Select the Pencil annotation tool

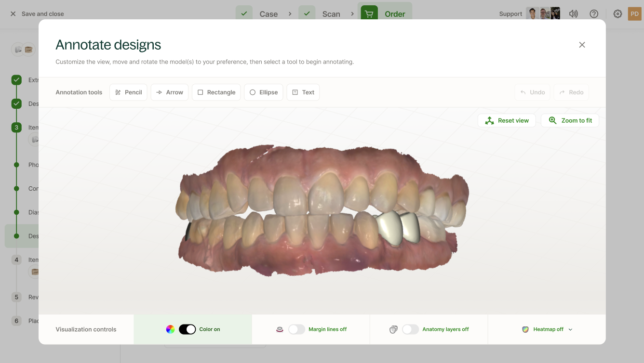point(128,92)
